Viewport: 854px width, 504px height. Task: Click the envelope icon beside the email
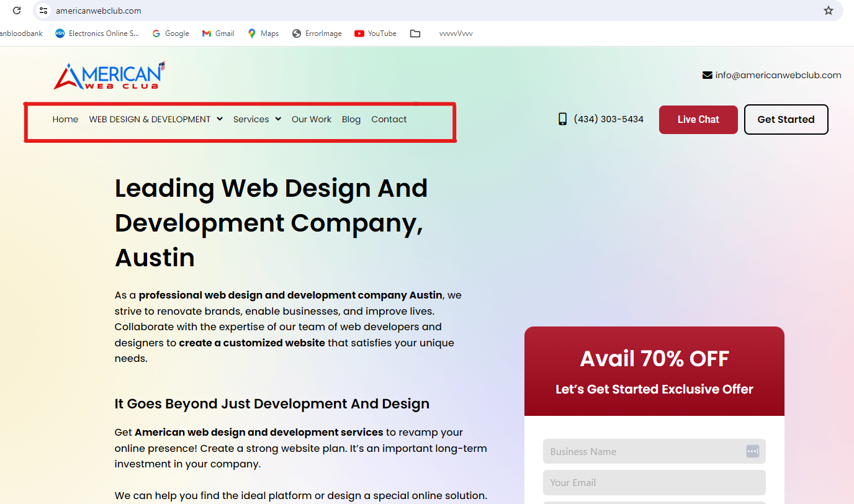707,75
